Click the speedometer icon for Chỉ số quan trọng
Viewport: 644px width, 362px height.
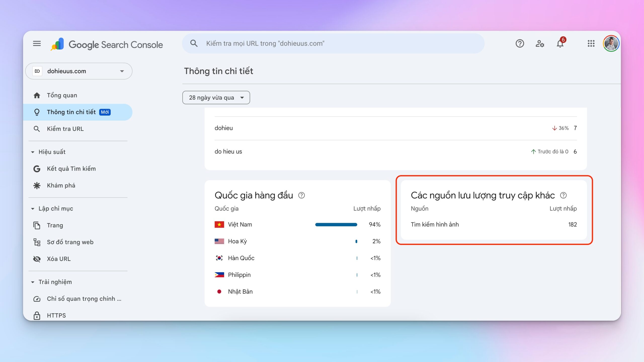tap(37, 299)
